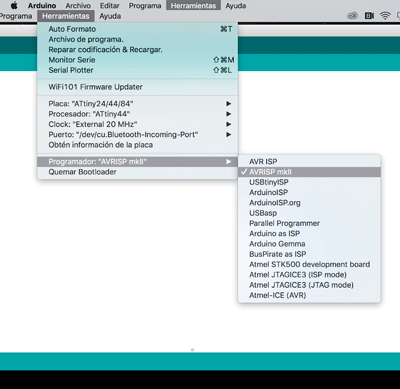Select USBasp programmer
The height and width of the screenshot is (389, 400).
pos(309,213)
